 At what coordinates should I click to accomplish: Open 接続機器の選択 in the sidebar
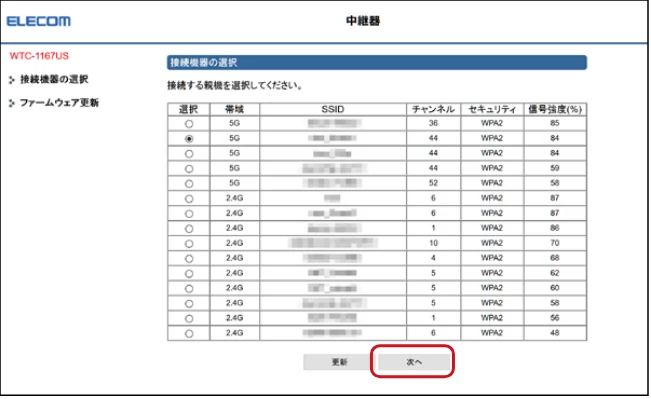[x=54, y=79]
